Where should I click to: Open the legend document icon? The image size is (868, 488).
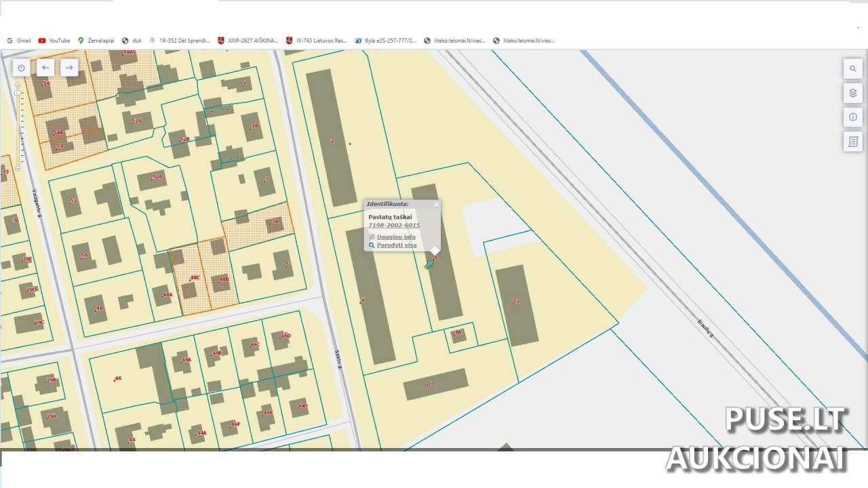pyautogui.click(x=853, y=142)
